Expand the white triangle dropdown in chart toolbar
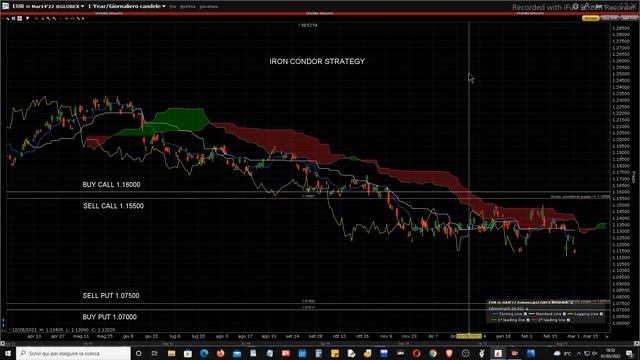640x360 pixels. tap(27, 18)
